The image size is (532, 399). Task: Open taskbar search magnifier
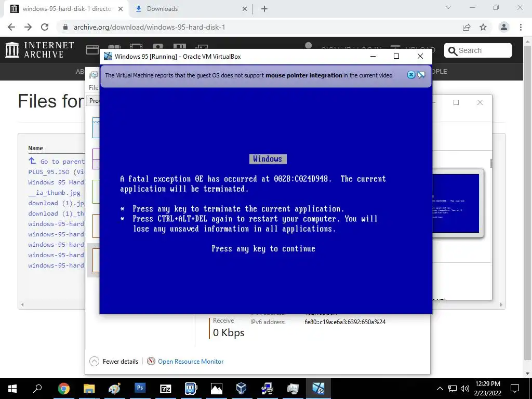tap(37, 388)
